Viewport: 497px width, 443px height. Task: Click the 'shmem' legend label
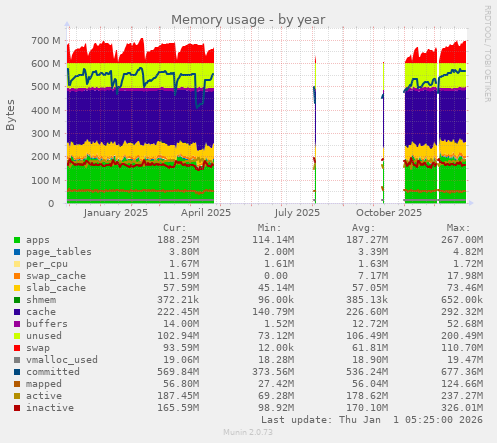click(41, 300)
